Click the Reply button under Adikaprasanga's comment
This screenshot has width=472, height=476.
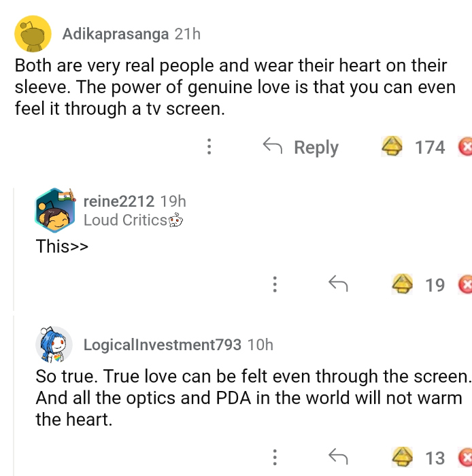click(x=301, y=147)
